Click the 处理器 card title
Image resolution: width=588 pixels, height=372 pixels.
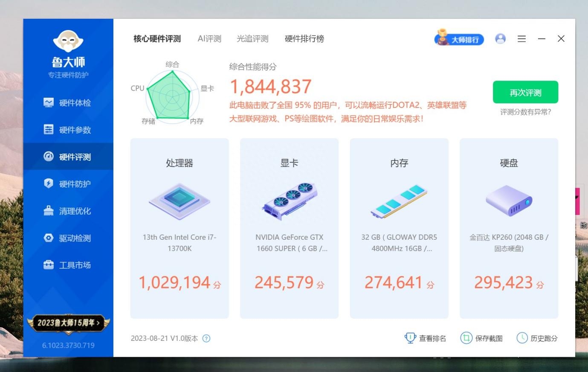pos(180,163)
